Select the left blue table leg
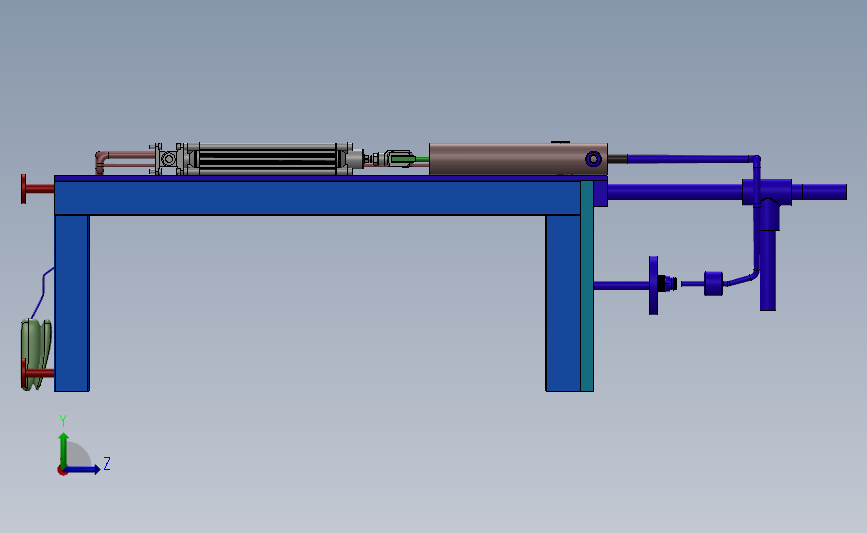The width and height of the screenshot is (867, 533). pyautogui.click(x=72, y=303)
